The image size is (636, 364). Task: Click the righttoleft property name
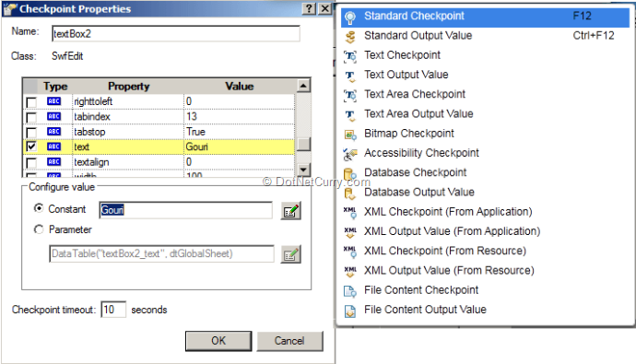93,101
